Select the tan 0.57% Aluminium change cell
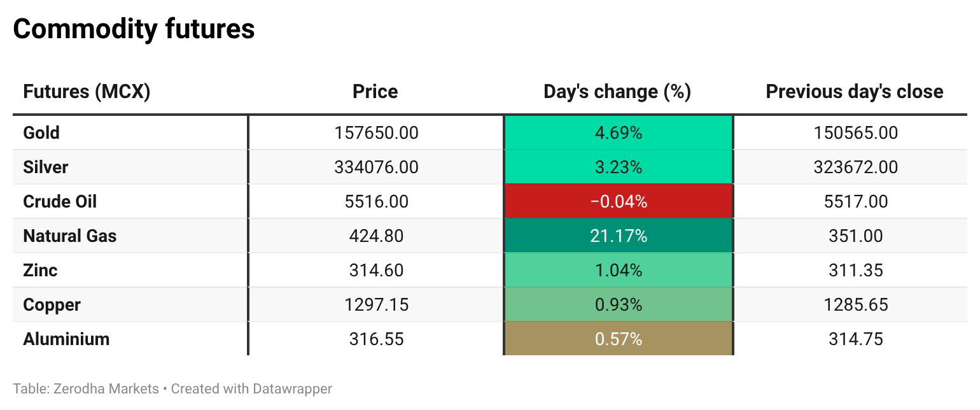Screen dimensions: 980x410 pyautogui.click(x=618, y=339)
